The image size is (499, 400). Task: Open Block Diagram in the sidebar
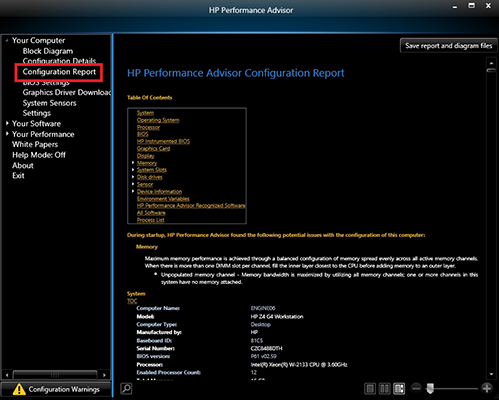48,51
